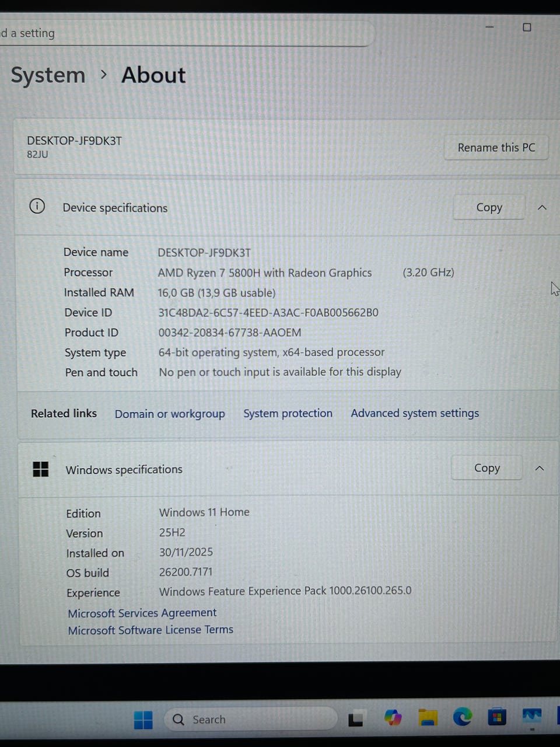Click the Related links label

[x=64, y=413]
